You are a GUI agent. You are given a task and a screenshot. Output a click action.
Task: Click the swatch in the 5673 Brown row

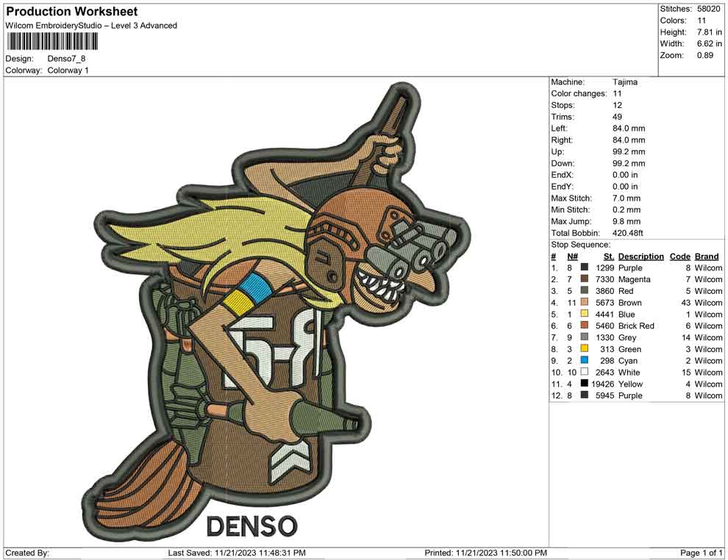[585, 302]
